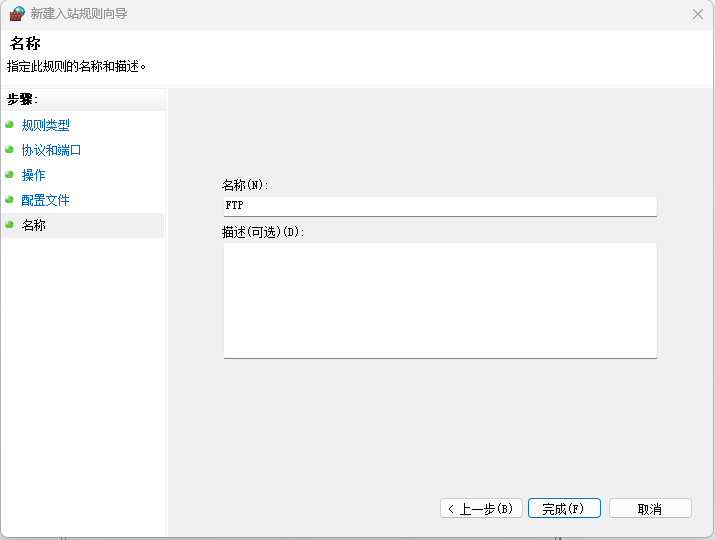The width and height of the screenshot is (715, 540).
Task: Click the firewall wizard icon in title bar
Action: 17,14
